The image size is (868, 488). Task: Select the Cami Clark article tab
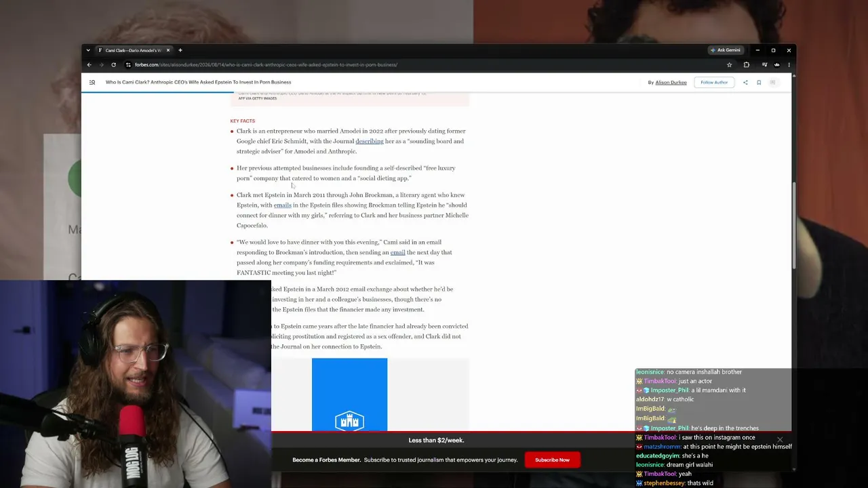coord(134,50)
